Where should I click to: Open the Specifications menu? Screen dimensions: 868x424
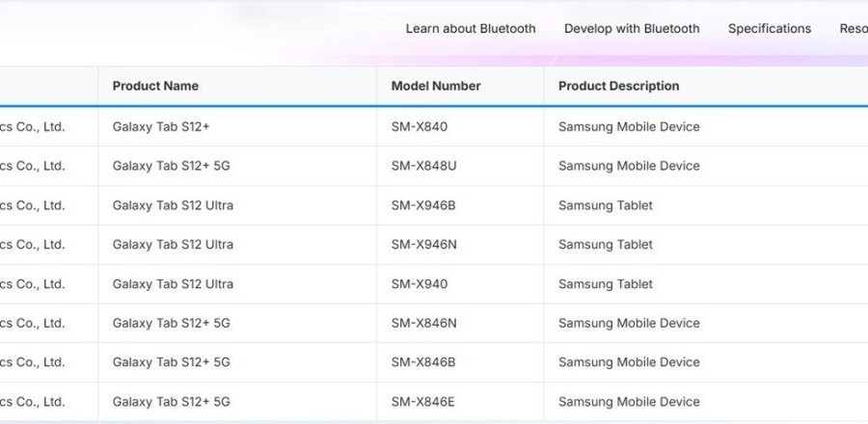[770, 29]
